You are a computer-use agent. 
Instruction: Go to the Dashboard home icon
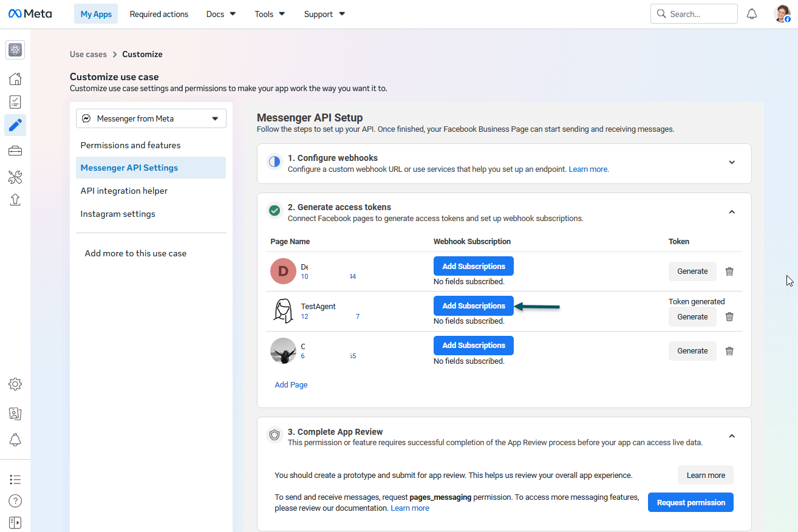click(15, 79)
